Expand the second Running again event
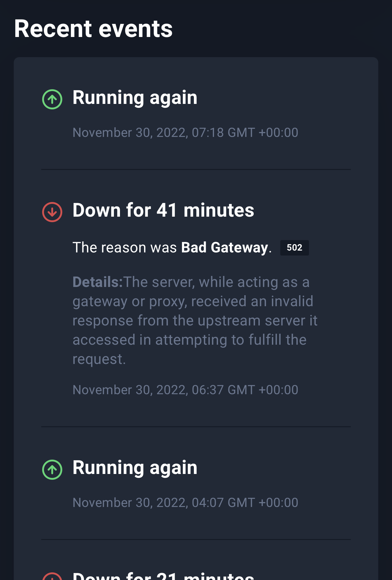392x580 pixels. tap(135, 467)
